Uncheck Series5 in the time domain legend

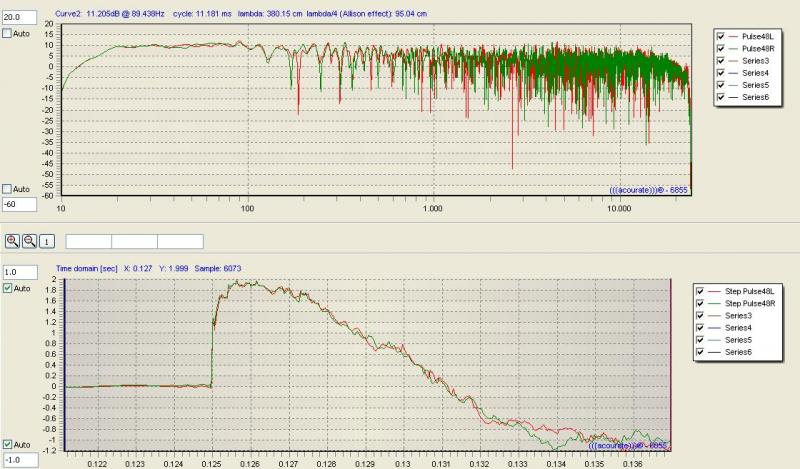pyautogui.click(x=700, y=340)
